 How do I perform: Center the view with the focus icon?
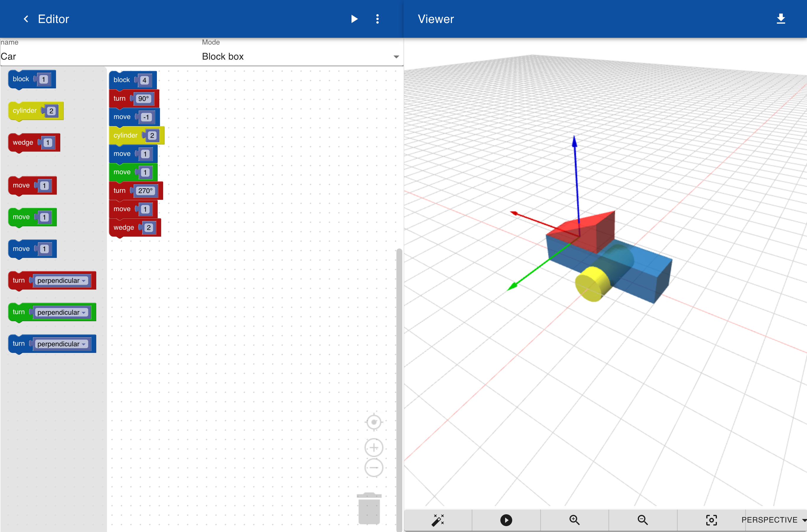(x=711, y=520)
